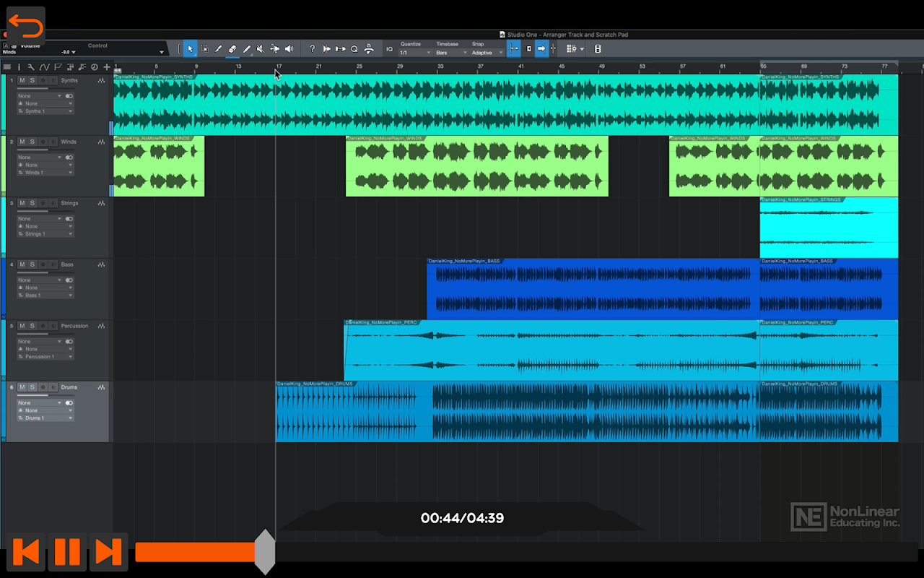Open the Timebase Bars dropdown
924x578 pixels.
pyautogui.click(x=451, y=53)
